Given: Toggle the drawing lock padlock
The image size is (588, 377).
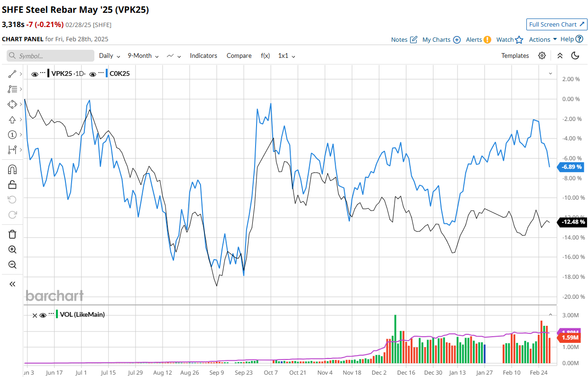Looking at the screenshot, I should (x=12, y=184).
